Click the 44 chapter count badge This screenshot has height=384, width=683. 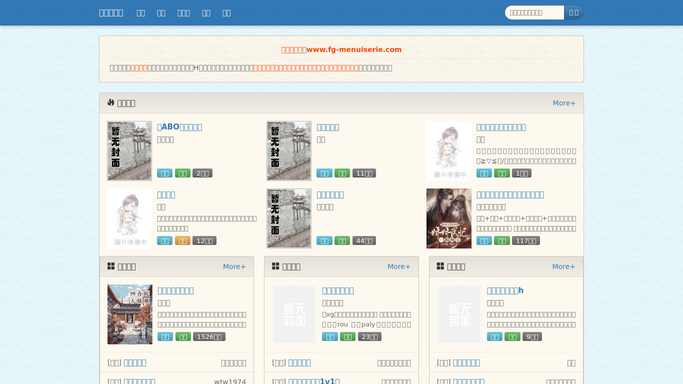coord(364,241)
